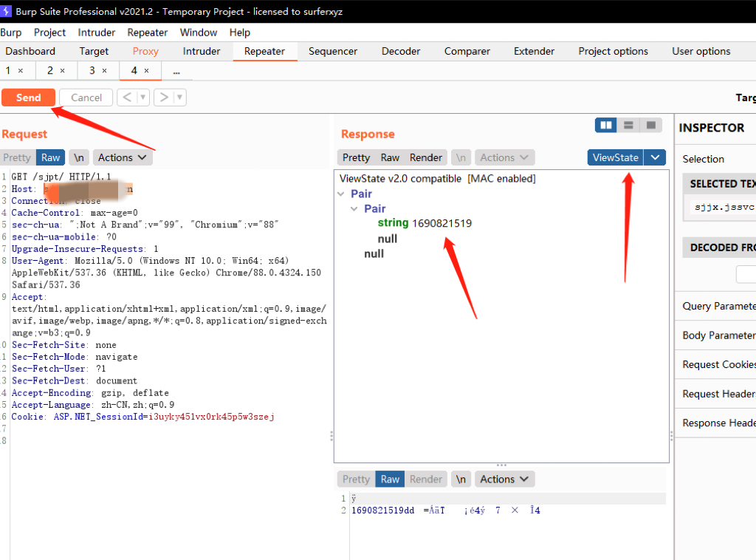Open the lower viewer Actions dropdown

tap(504, 479)
